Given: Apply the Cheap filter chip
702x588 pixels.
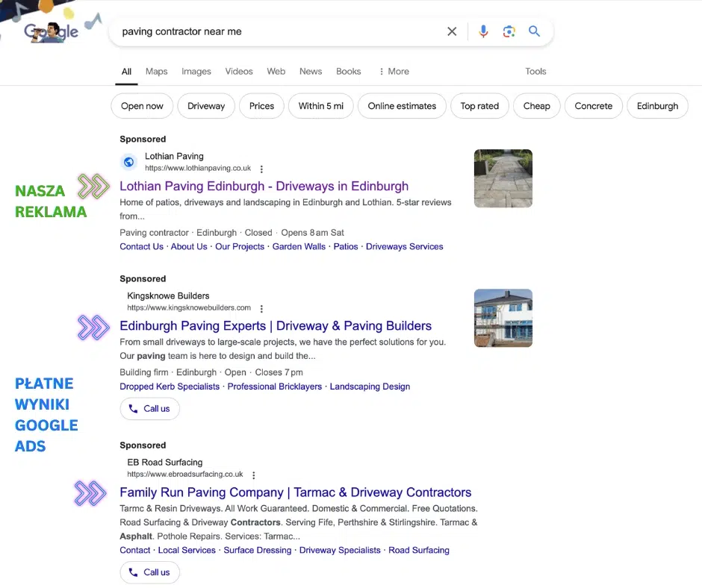Looking at the screenshot, I should pyautogui.click(x=536, y=106).
